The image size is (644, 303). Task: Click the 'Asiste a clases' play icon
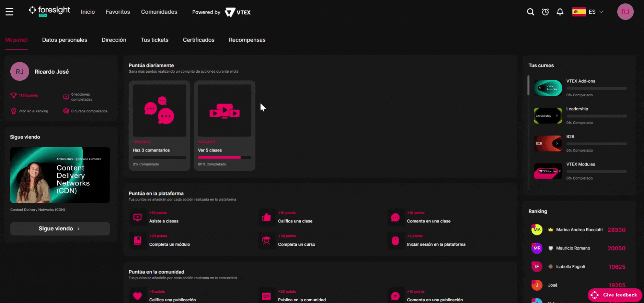(137, 217)
